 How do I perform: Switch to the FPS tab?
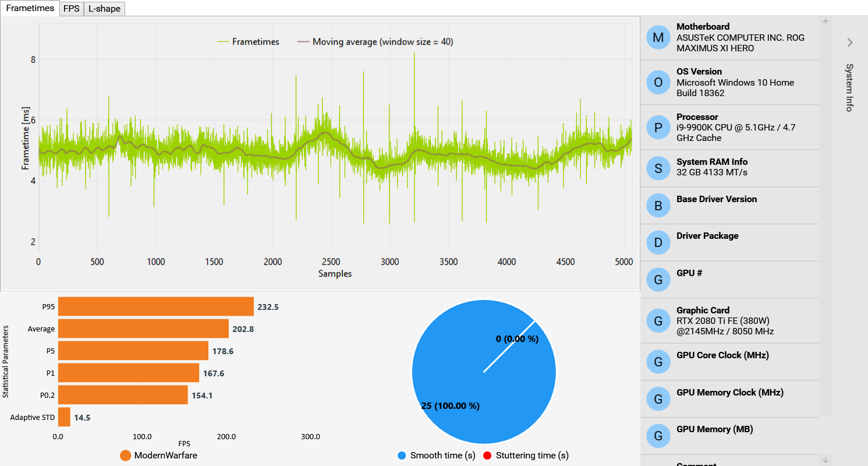(x=71, y=9)
